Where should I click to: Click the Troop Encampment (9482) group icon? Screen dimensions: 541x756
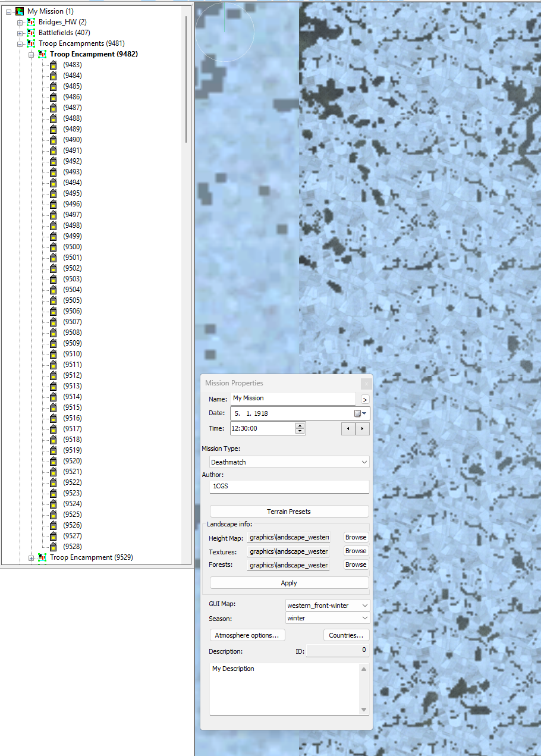click(x=42, y=54)
